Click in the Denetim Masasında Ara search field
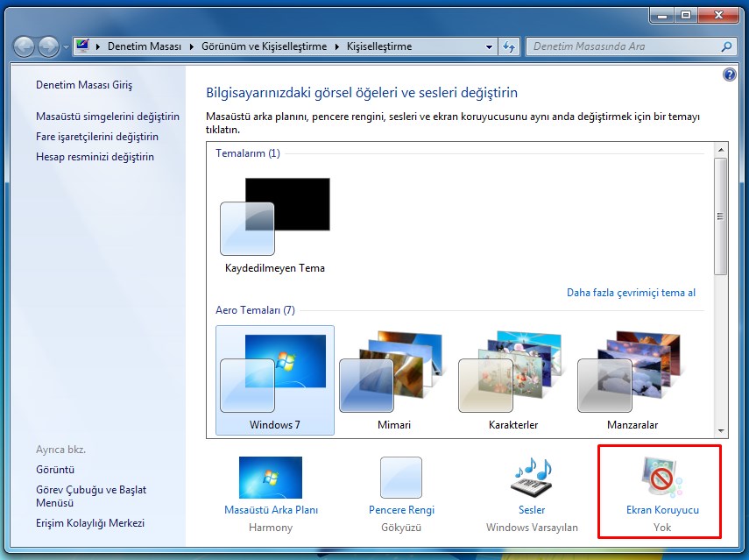Screen dimensions: 749x560 [x=622, y=46]
